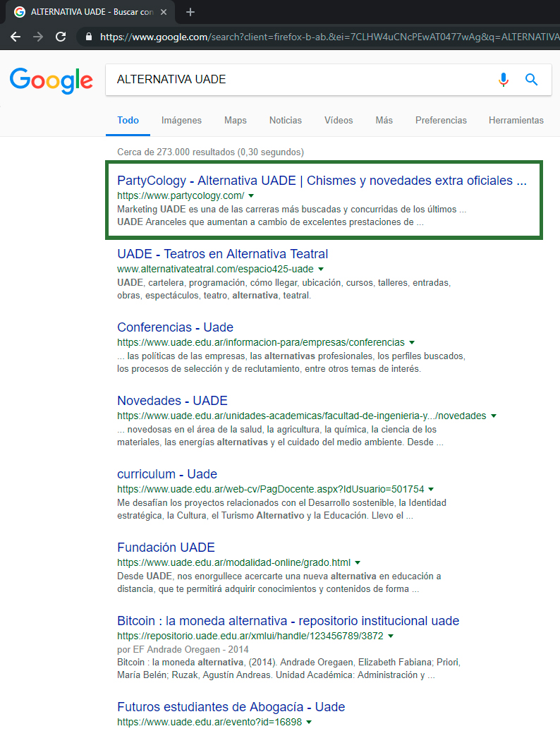Click the repositorio.uade.edu.ar handle URL text
This screenshot has width=560, height=731.
coord(250,636)
